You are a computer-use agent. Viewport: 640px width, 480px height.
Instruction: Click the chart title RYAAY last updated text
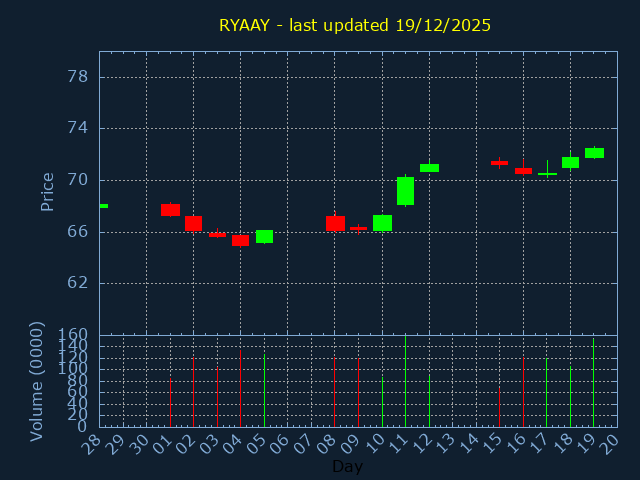(x=355, y=25)
